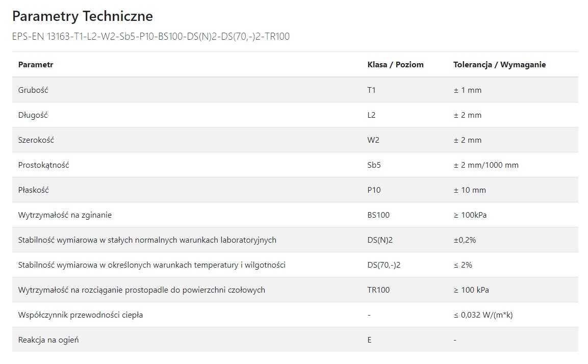588x364 pixels.
Task: Select the DS(70,-)2 class cell
Action: pos(384,265)
